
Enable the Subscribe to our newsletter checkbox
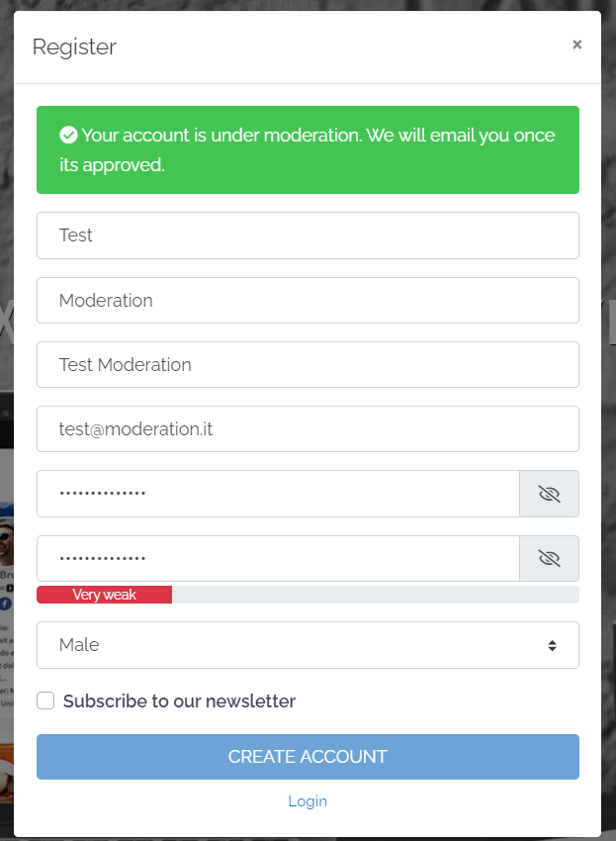tap(44, 701)
